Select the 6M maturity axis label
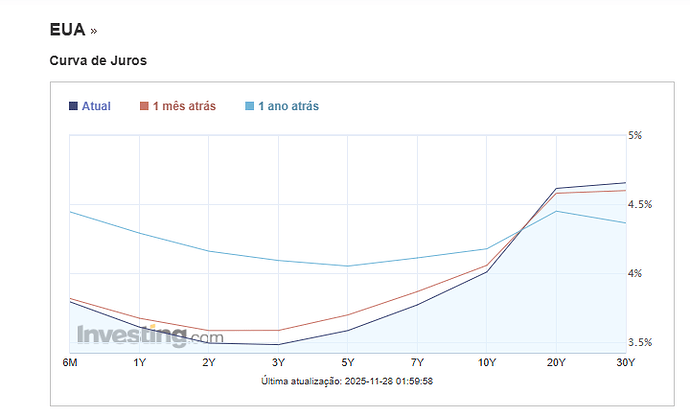This screenshot has height=415, width=690. tap(70, 363)
